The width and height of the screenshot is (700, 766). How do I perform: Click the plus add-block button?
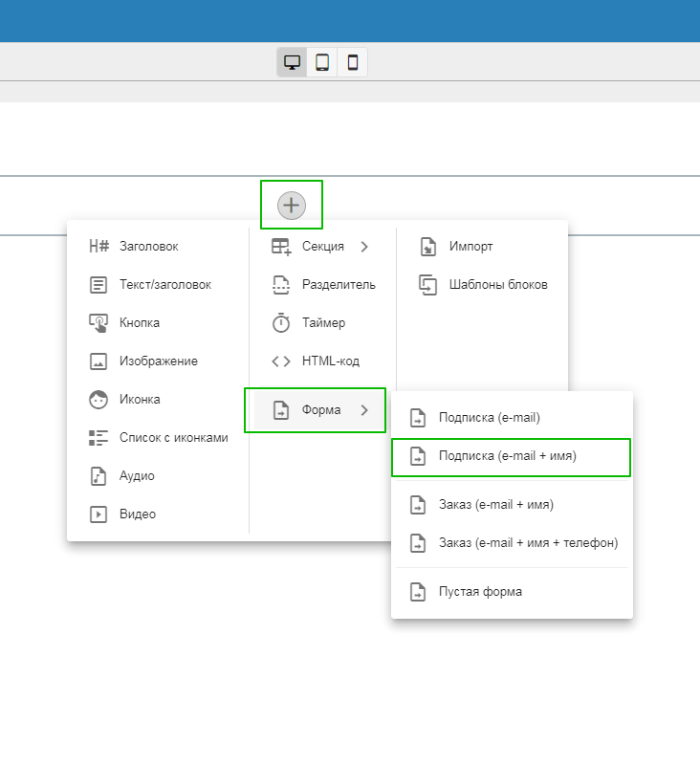point(292,205)
